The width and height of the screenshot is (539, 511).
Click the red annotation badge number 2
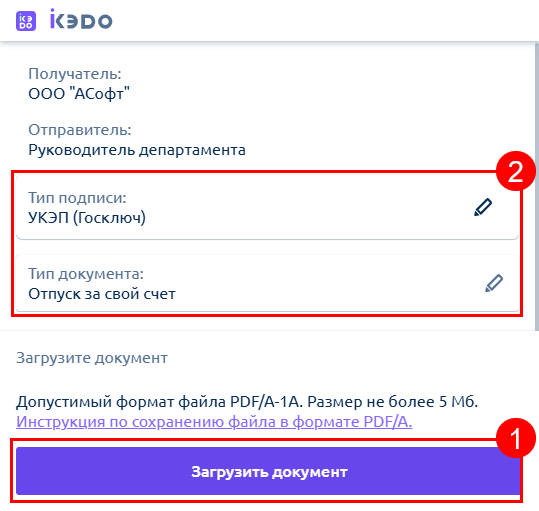[x=515, y=171]
